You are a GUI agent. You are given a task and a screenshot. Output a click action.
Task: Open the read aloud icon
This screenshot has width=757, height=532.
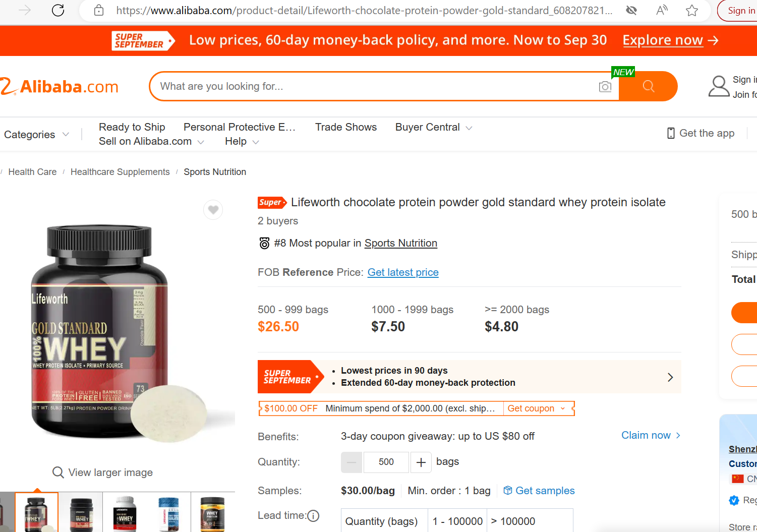coord(662,11)
